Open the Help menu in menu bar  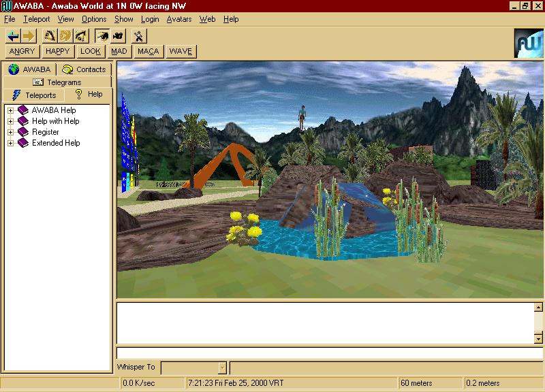click(231, 19)
